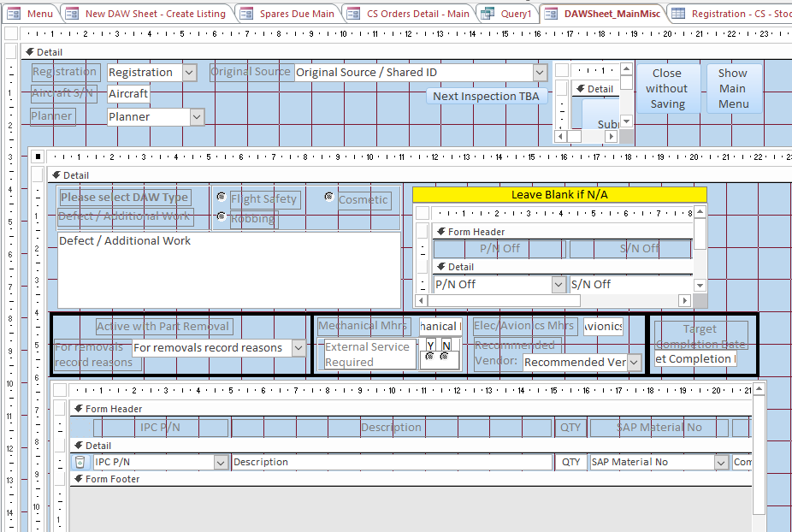Viewport: 792px width, 532px height.
Task: Open the For removals record reasons dropdown arrow
Action: coord(299,347)
